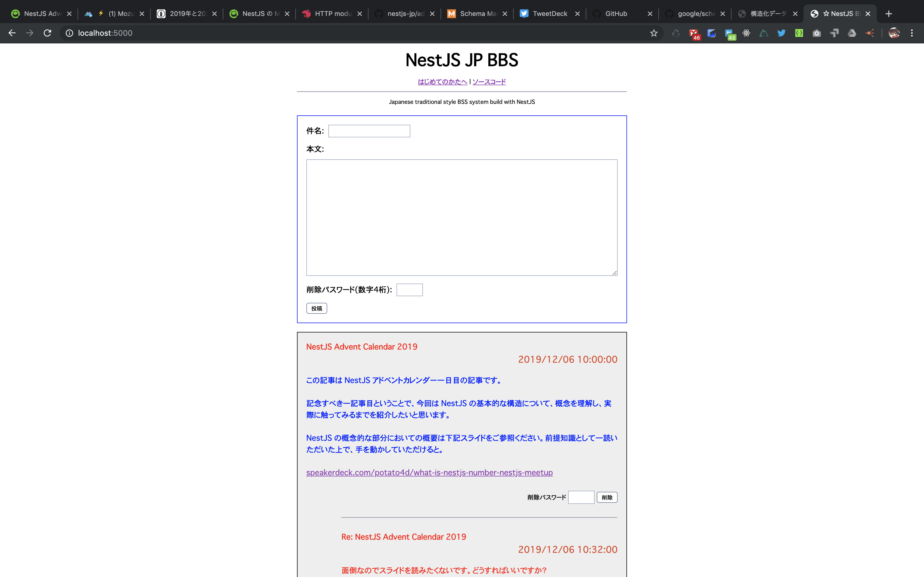Toggle the bookmark star for this page
The height and width of the screenshot is (577, 924).
pos(654,33)
